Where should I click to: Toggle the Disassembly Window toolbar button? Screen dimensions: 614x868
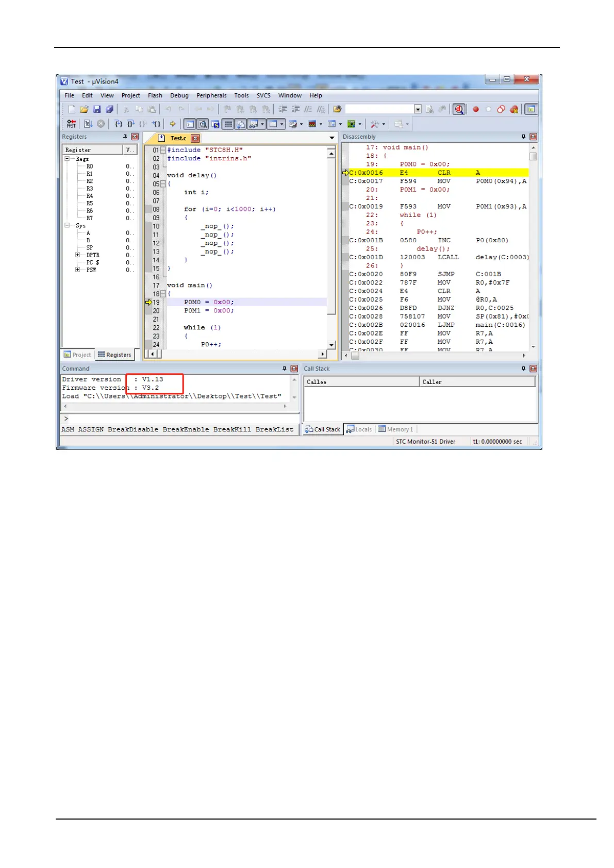coord(203,124)
